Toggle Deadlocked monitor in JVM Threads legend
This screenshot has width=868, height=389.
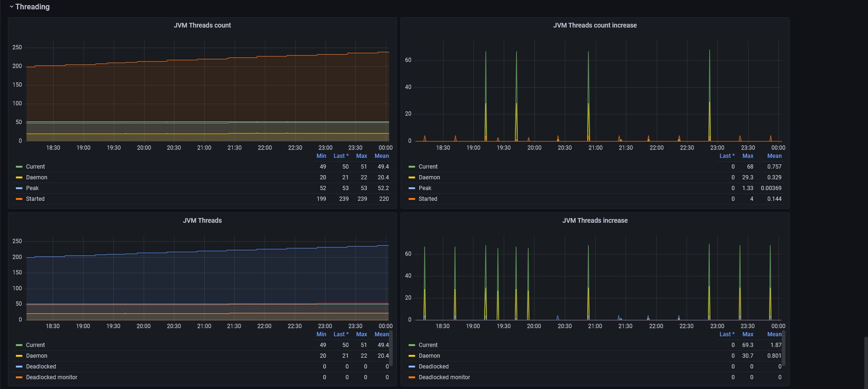pyautogui.click(x=52, y=377)
